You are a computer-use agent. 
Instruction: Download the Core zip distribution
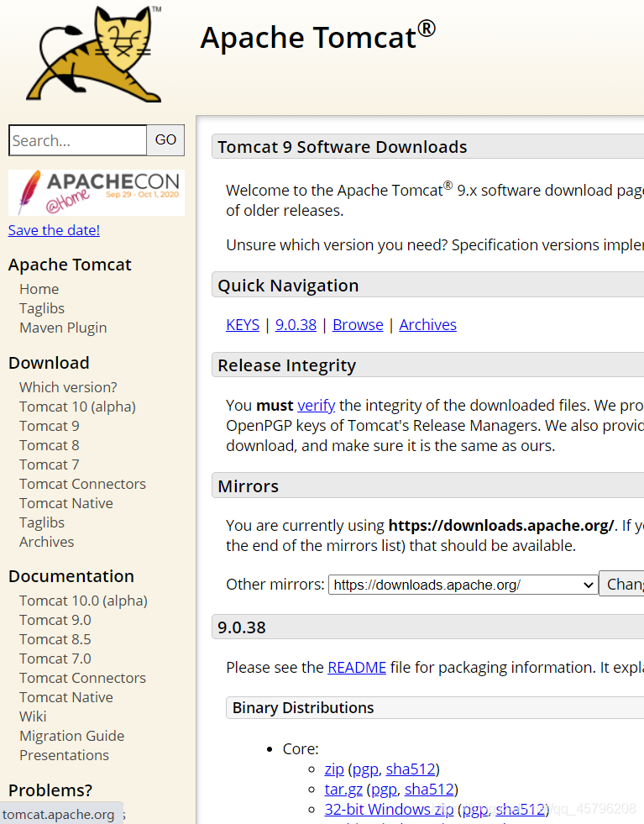pyautogui.click(x=334, y=769)
